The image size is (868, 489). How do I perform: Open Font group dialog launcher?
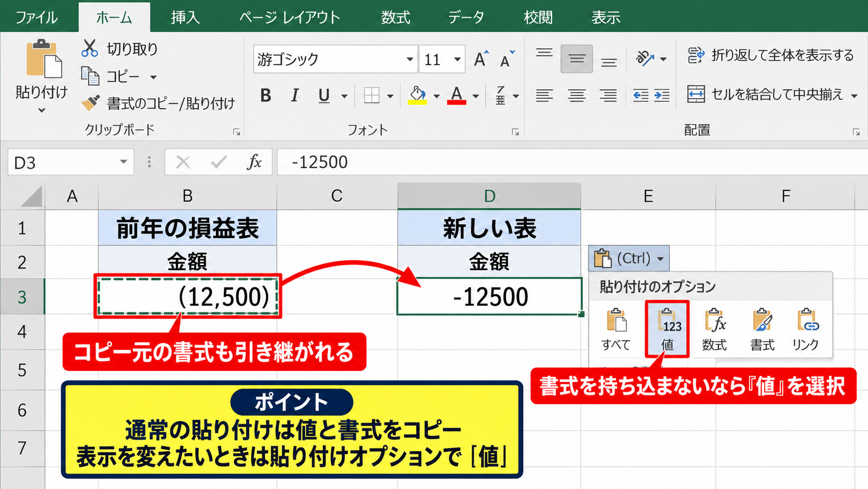pyautogui.click(x=515, y=133)
